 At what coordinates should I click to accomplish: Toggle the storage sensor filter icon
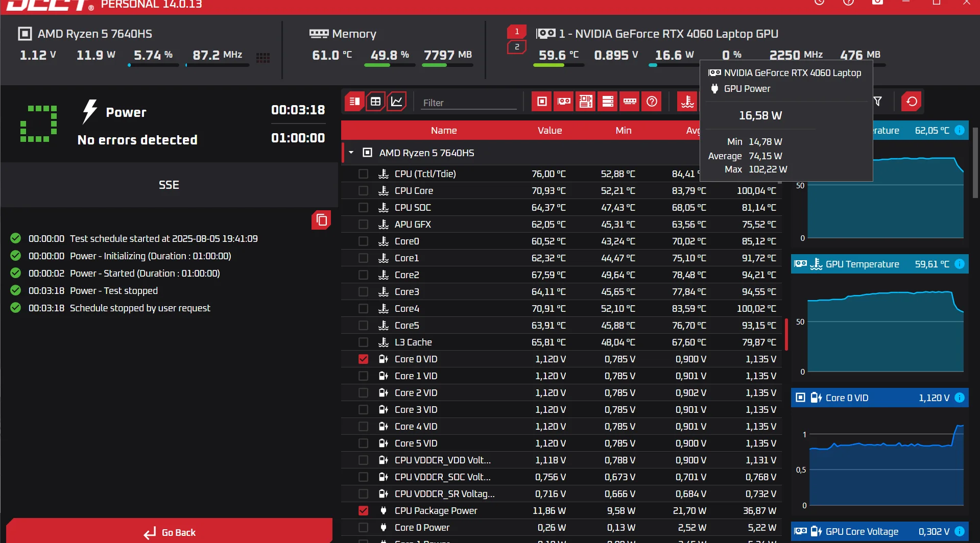(608, 102)
